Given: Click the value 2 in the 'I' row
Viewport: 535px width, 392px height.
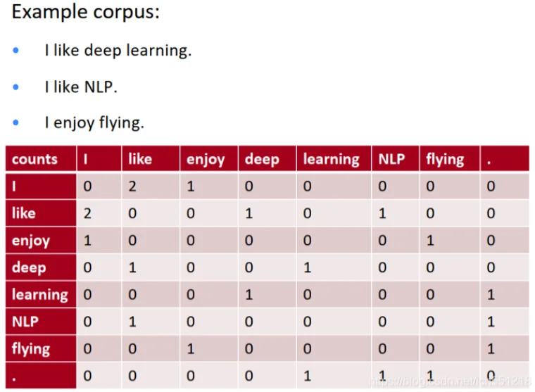Looking at the screenshot, I should point(133,186).
